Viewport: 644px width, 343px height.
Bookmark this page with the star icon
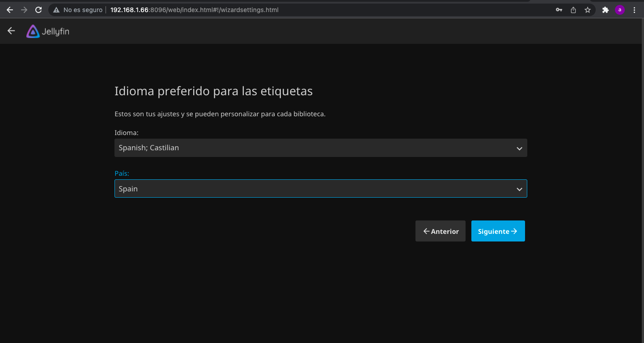coord(588,10)
